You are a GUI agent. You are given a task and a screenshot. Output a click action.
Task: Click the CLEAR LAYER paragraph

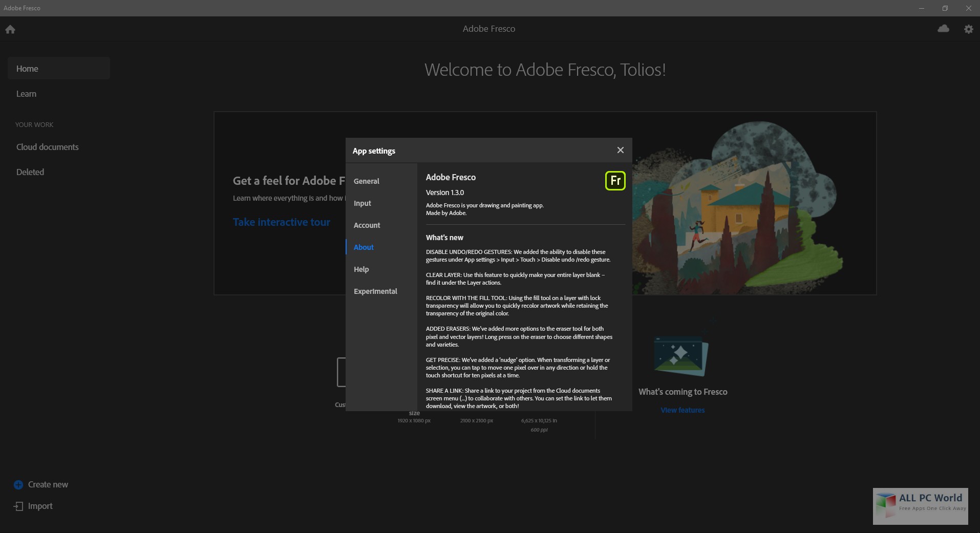516,279
